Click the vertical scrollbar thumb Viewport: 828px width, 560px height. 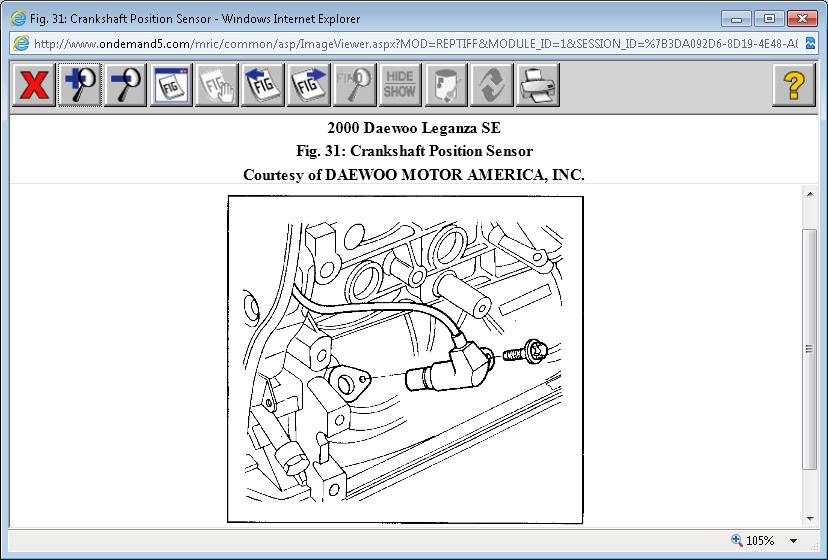click(810, 349)
